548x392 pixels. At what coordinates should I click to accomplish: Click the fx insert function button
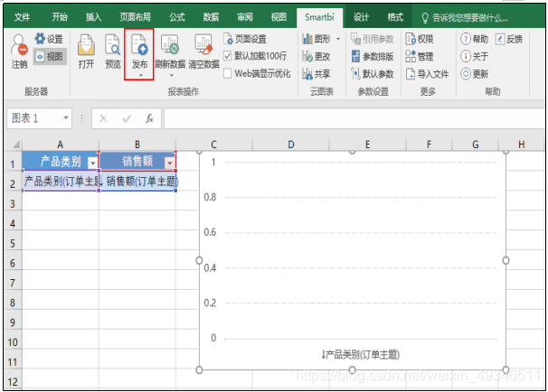pyautogui.click(x=149, y=118)
